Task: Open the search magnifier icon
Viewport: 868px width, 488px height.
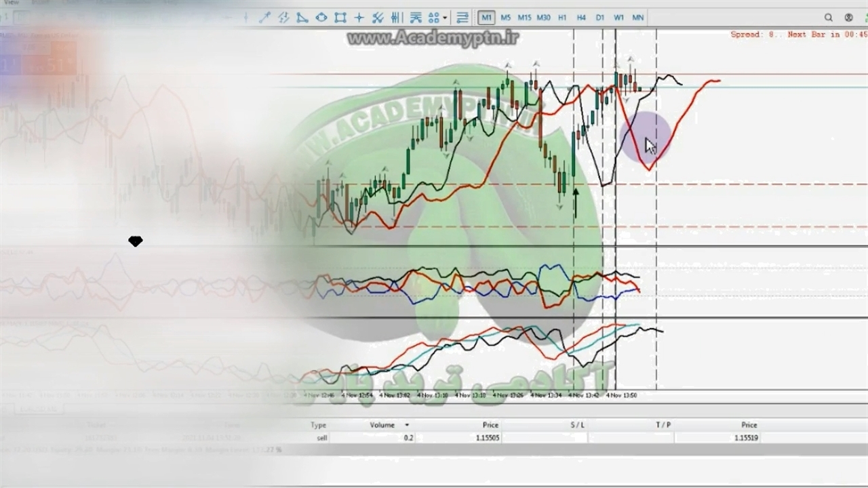Action: [828, 18]
